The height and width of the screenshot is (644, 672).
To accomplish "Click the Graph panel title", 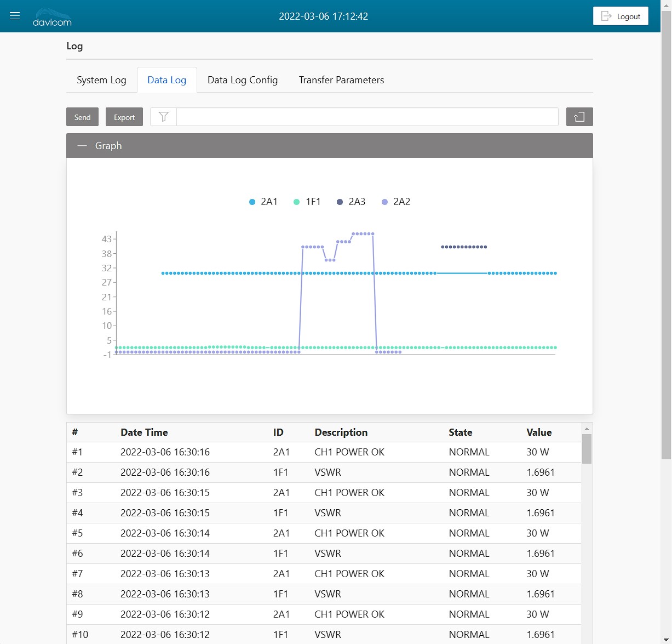I will coord(108,146).
